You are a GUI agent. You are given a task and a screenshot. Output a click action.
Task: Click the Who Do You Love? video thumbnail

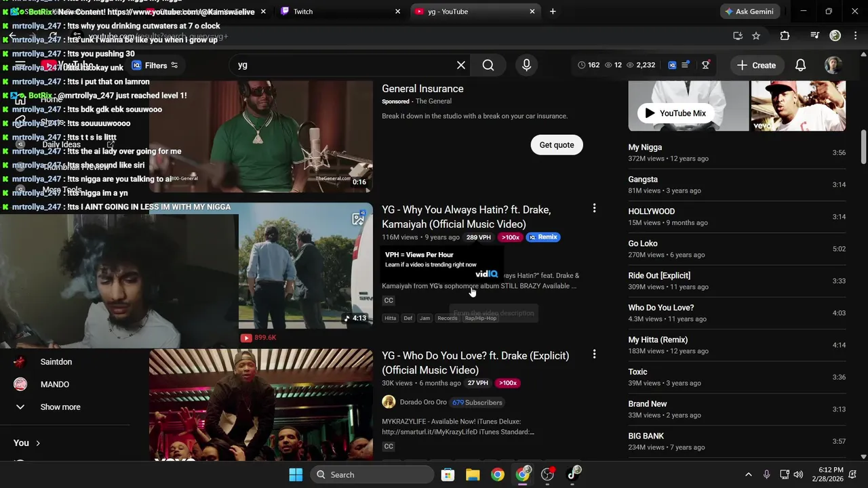coord(261,405)
